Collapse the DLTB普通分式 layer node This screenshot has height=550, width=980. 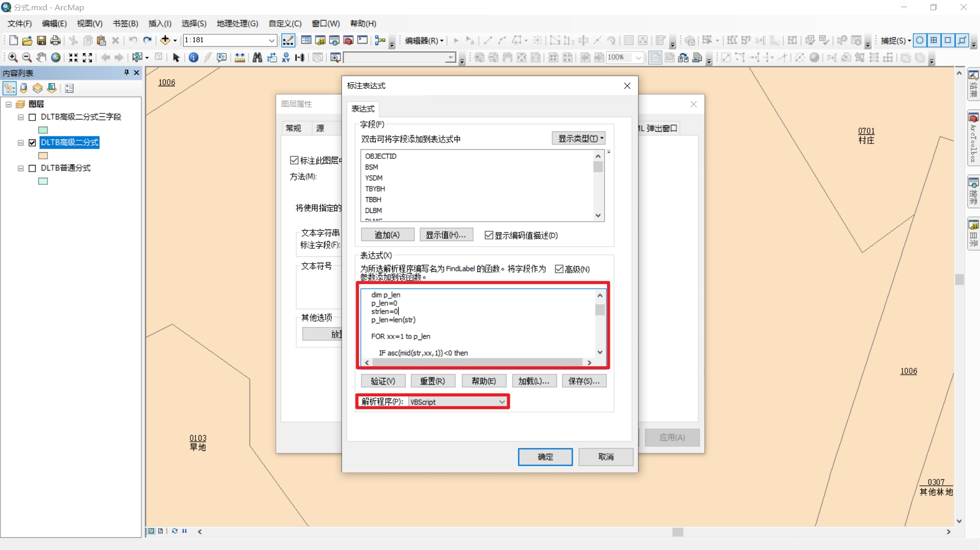(21, 168)
